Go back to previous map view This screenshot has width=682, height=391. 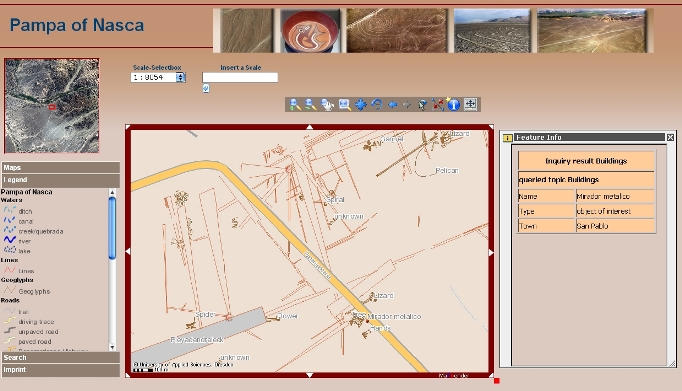392,104
